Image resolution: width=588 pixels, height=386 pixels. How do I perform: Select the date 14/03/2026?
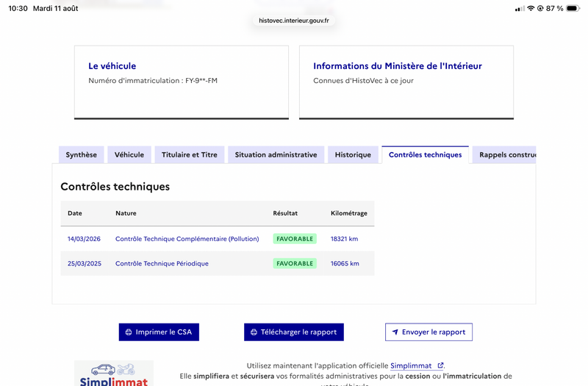(x=84, y=238)
